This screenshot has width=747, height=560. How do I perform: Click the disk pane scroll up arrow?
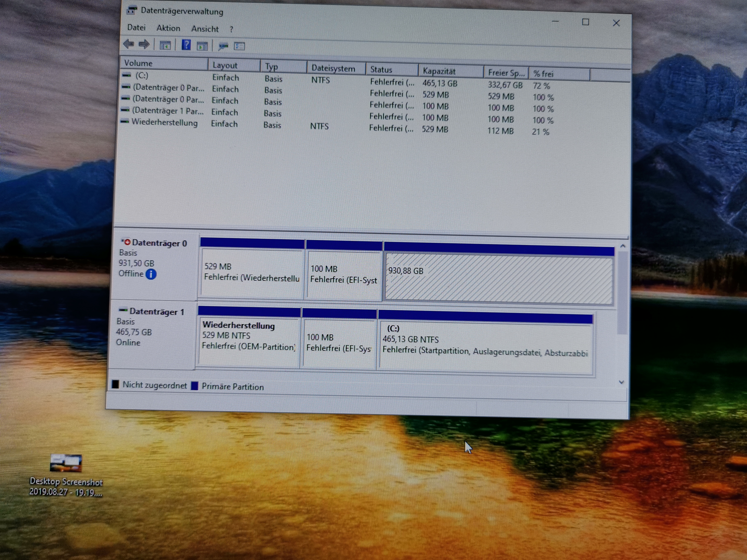click(x=623, y=246)
